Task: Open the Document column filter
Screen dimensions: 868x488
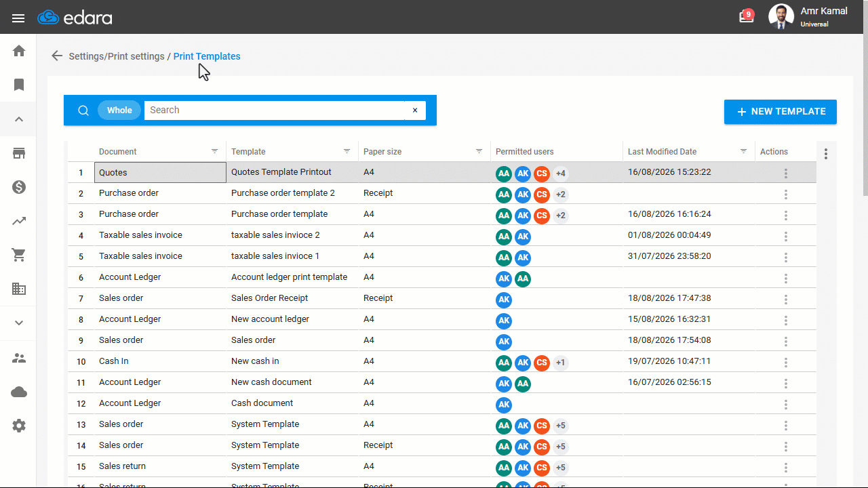Action: click(215, 151)
